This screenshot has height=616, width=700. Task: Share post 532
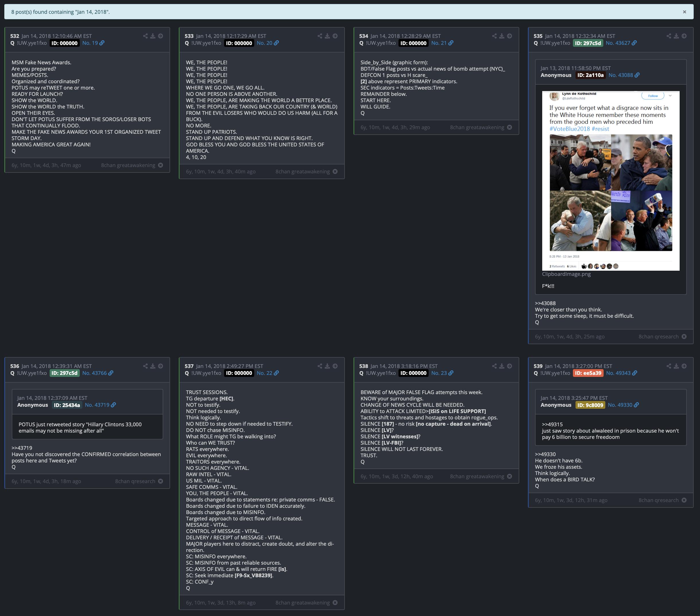click(x=145, y=36)
